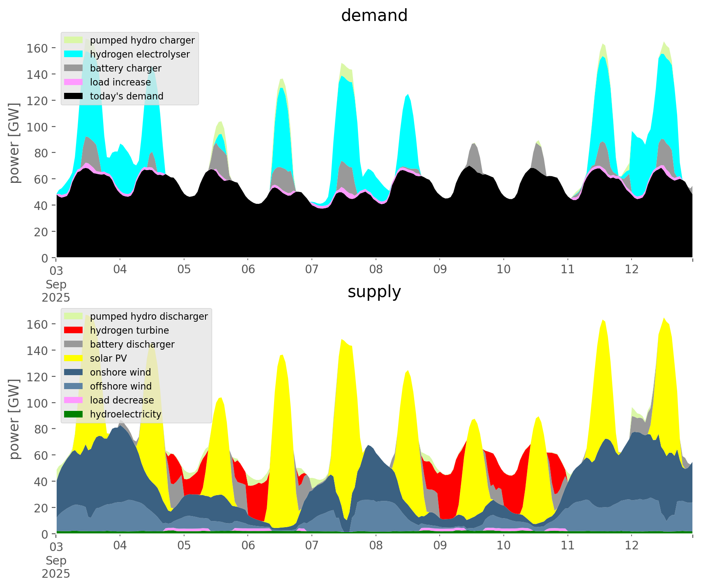Click the '10' x-axis tick on supply chart
Screen dimensions: 701x588
503,546
